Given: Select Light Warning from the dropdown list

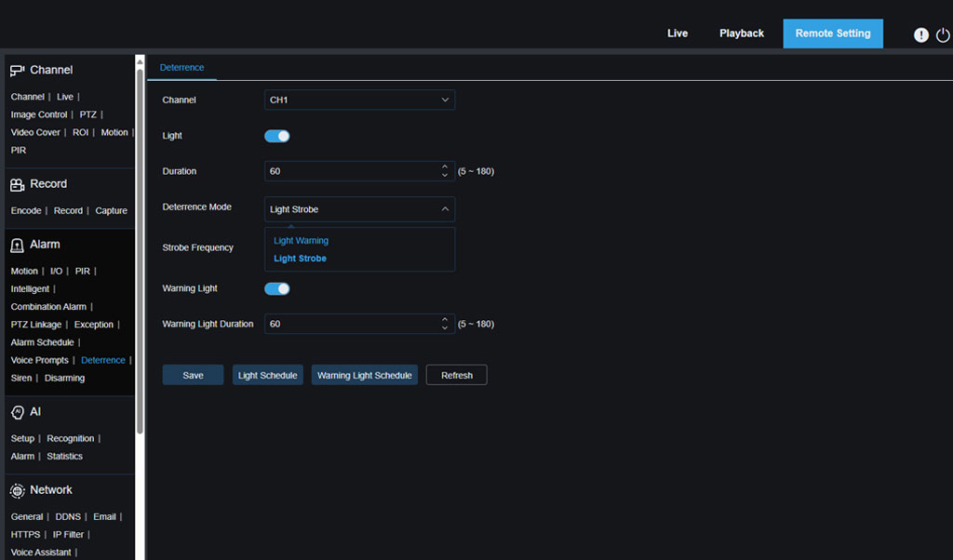Looking at the screenshot, I should [301, 241].
